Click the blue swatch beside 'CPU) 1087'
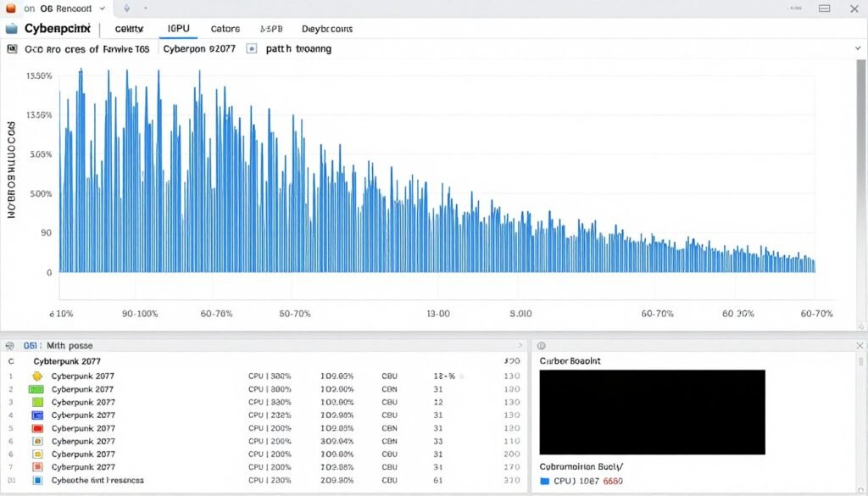Viewport: 868px width, 496px height. click(545, 481)
